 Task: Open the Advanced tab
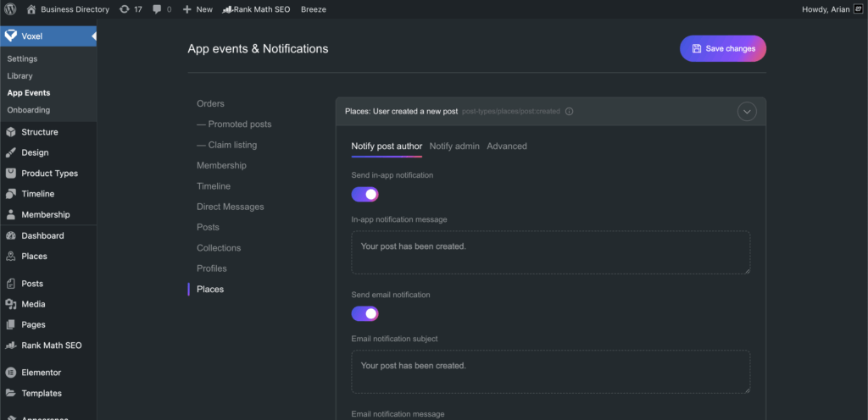point(507,146)
